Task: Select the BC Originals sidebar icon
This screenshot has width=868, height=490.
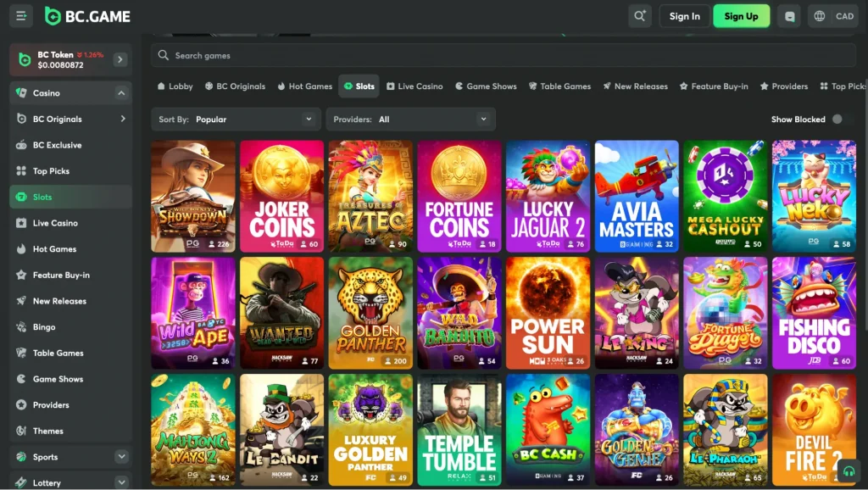Action: coord(21,119)
